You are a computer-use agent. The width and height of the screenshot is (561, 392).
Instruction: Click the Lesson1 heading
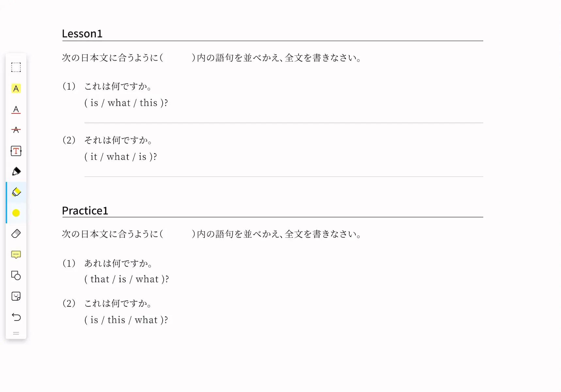tap(82, 34)
